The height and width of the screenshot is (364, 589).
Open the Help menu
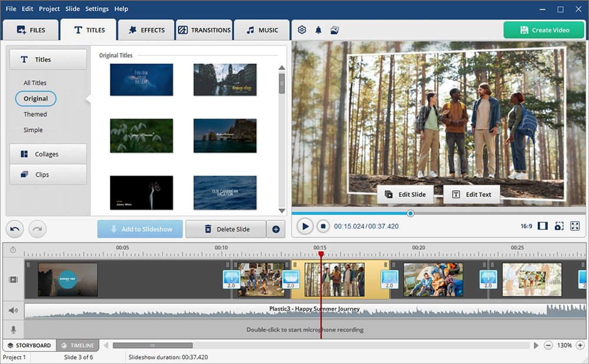(x=121, y=9)
